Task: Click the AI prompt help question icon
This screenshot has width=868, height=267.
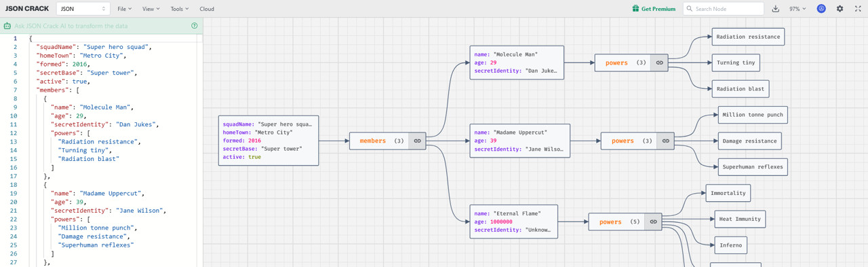Action: (x=195, y=26)
